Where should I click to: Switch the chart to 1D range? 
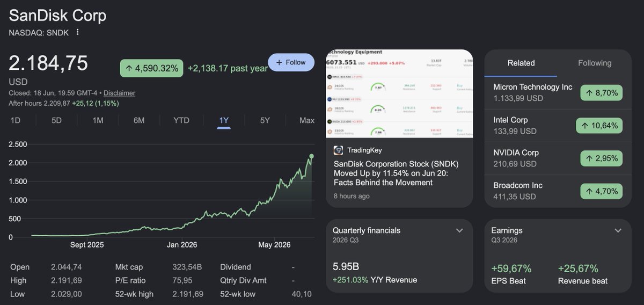16,120
